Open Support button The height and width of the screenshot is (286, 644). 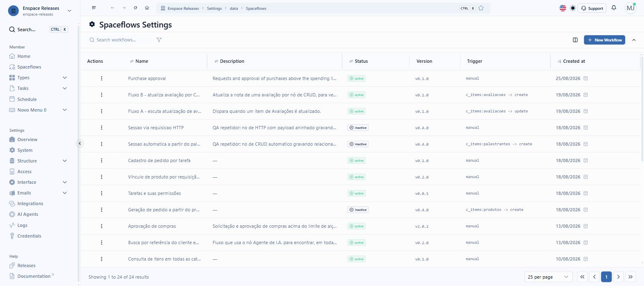tap(592, 8)
